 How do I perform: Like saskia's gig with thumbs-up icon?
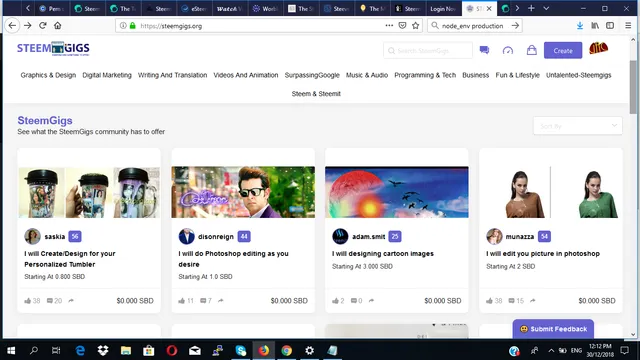click(x=28, y=301)
